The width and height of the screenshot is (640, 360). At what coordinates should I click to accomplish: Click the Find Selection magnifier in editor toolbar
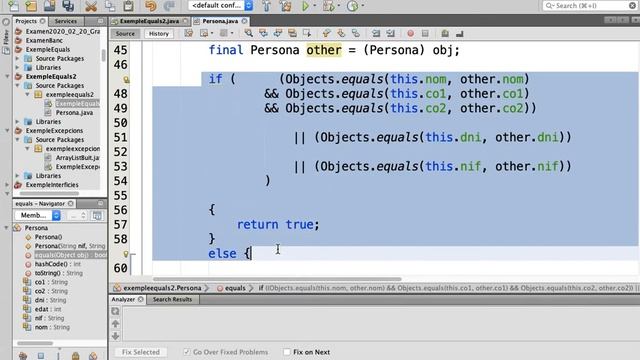pos(248,33)
